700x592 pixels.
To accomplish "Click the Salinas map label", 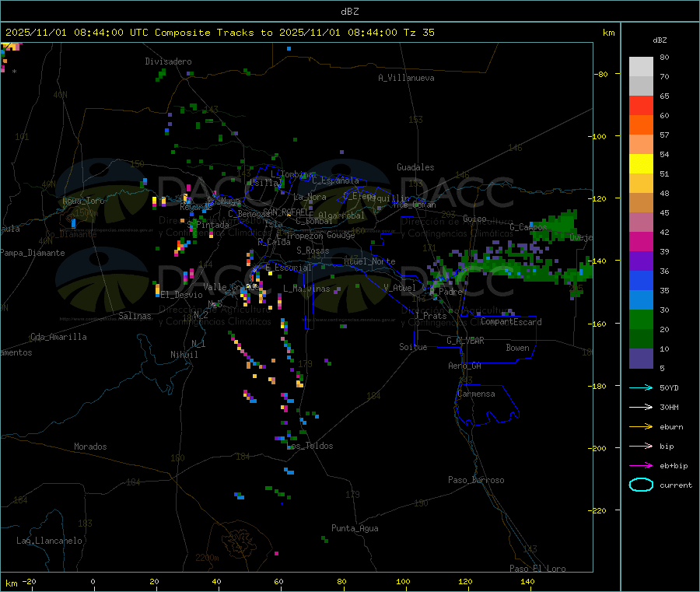I will click(x=135, y=316).
